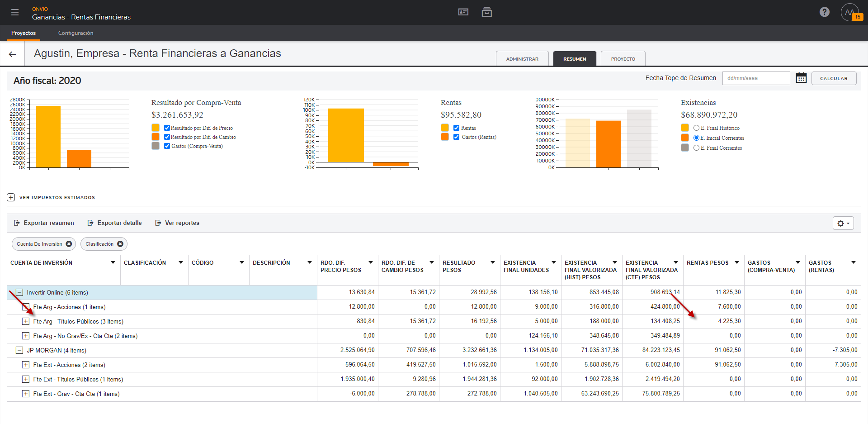Screen dimensions: 868x424
Task: Click yellow swatch for Resultado por Dif. de Precio
Action: pos(156,128)
